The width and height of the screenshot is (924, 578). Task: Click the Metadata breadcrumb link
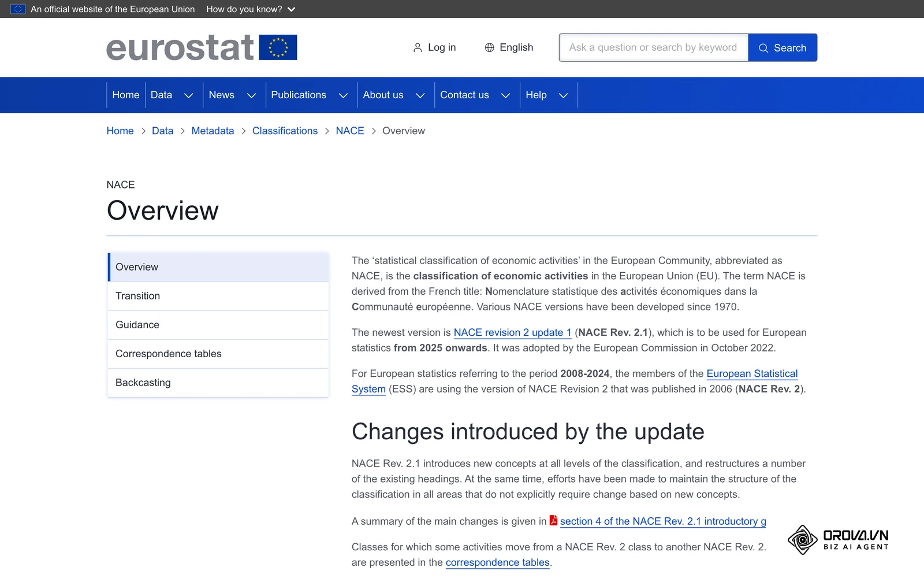click(213, 131)
